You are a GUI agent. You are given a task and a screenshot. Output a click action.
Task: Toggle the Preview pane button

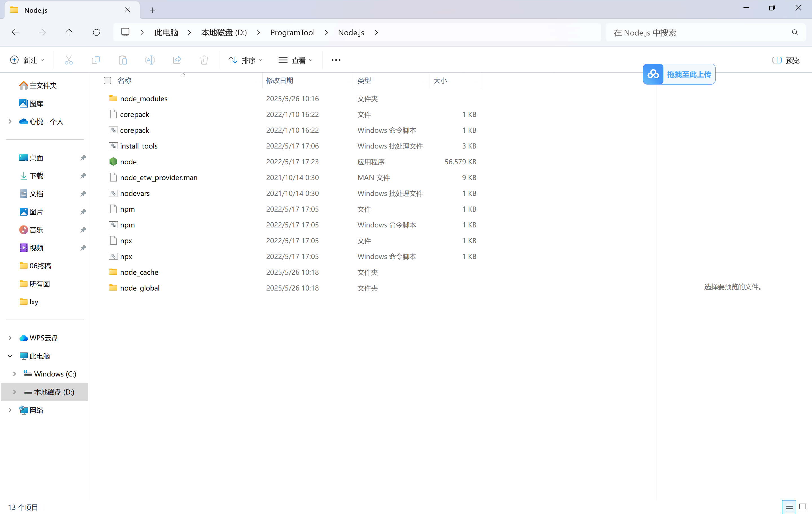(786, 60)
